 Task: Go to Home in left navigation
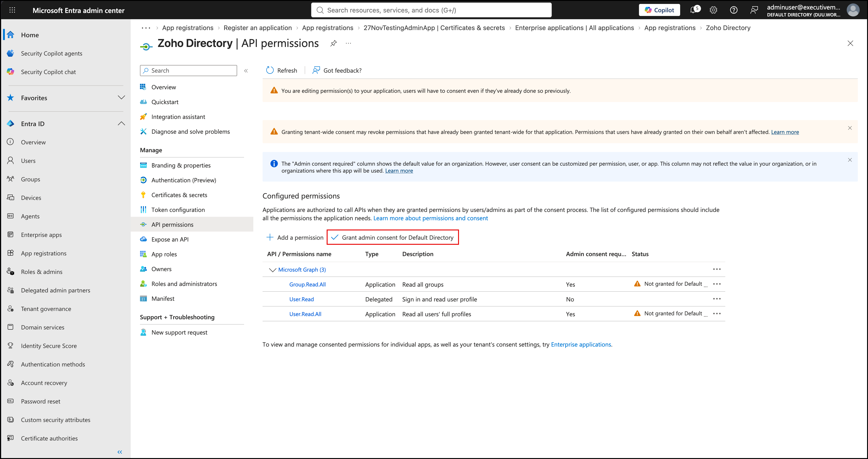[30, 35]
